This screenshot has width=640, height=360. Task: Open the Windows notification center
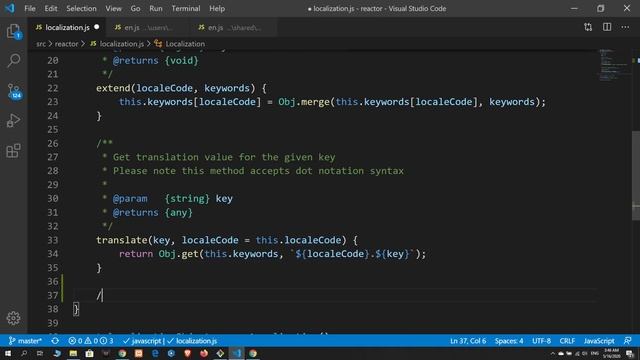[630, 354]
